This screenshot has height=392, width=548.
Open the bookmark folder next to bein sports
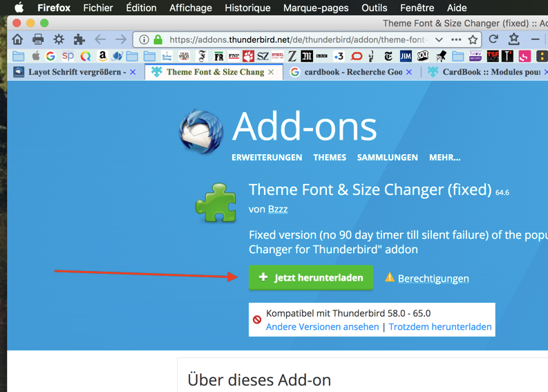[x=458, y=56]
